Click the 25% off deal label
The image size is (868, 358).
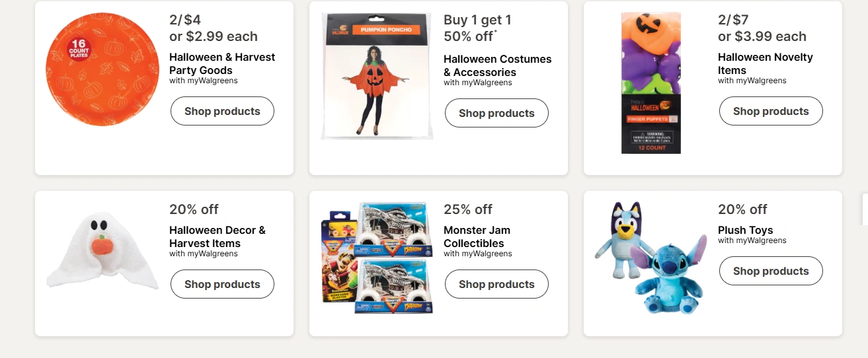pyautogui.click(x=467, y=209)
